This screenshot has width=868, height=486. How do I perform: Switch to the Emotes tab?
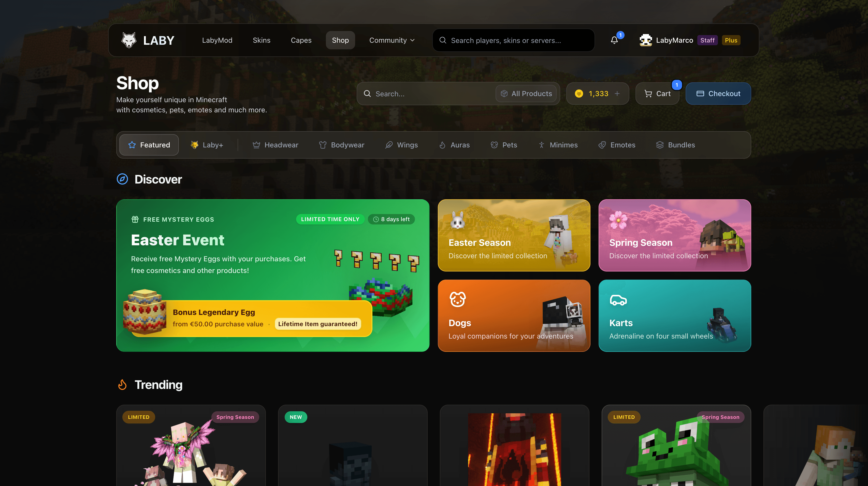[617, 145]
